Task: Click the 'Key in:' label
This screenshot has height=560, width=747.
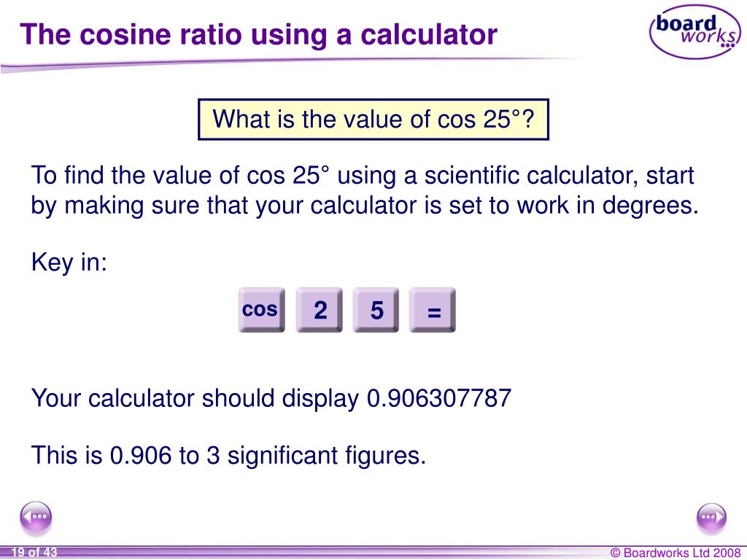Action: 69,262
